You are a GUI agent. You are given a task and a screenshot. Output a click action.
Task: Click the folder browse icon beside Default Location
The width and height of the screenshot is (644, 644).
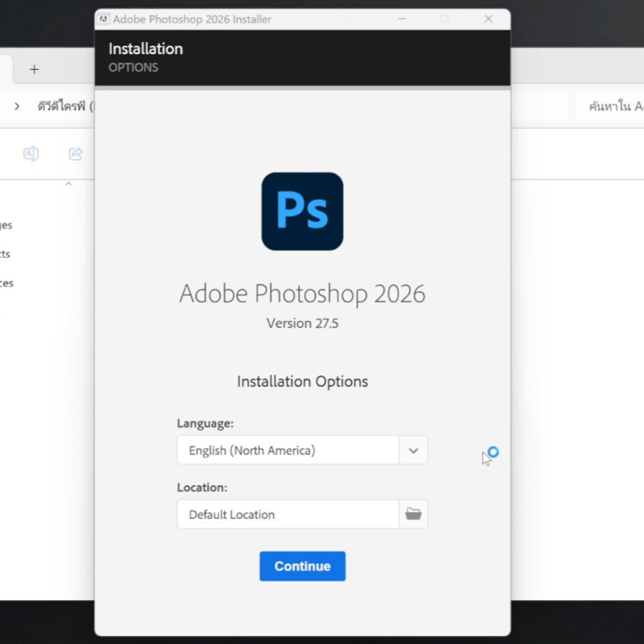click(413, 514)
